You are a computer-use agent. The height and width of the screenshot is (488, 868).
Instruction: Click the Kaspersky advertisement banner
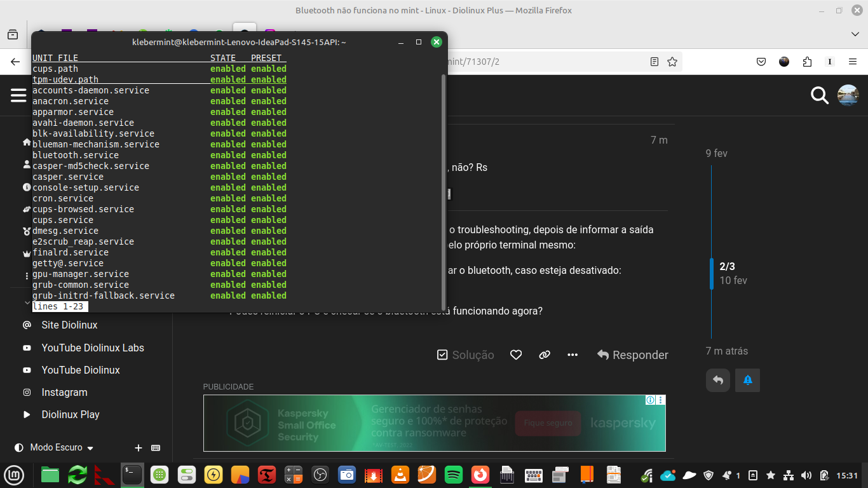(435, 423)
